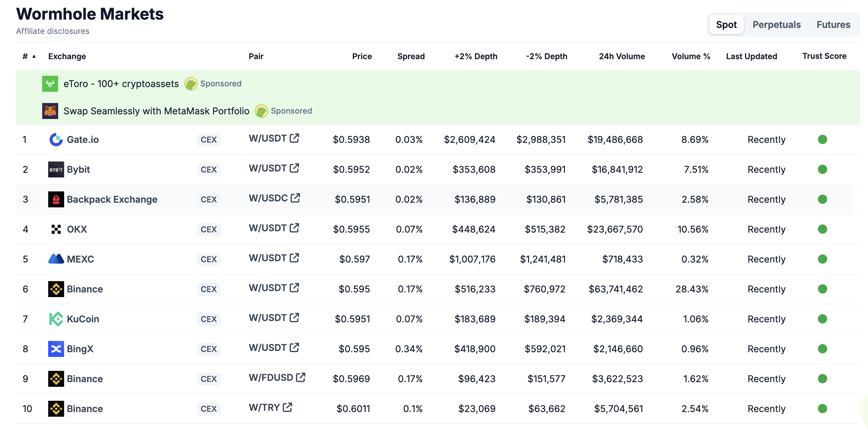Image resolution: width=868 pixels, height=430 pixels.
Task: Open W/TRY pair link on Binance
Action: [x=264, y=407]
